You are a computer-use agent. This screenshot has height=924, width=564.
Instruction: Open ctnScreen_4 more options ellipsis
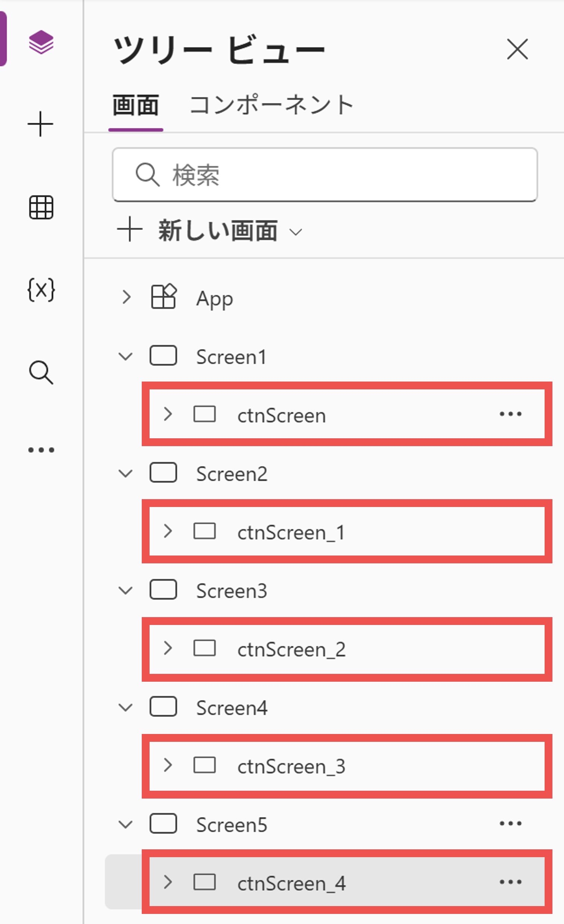point(510,882)
